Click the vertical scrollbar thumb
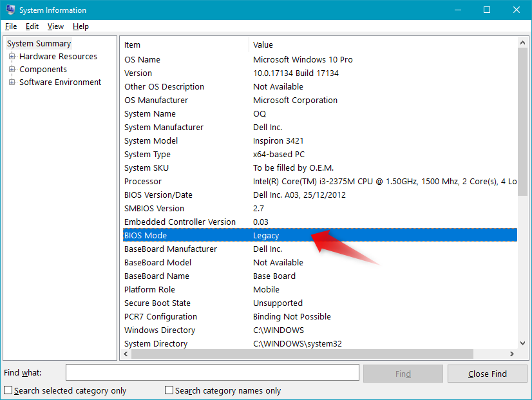Image resolution: width=532 pixels, height=400 pixels. [522, 122]
